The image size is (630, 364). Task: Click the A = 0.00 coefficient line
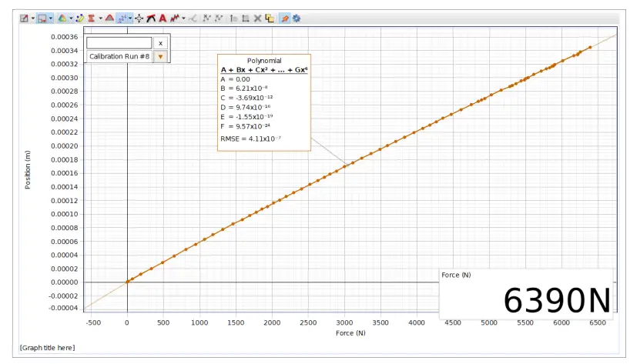point(235,79)
